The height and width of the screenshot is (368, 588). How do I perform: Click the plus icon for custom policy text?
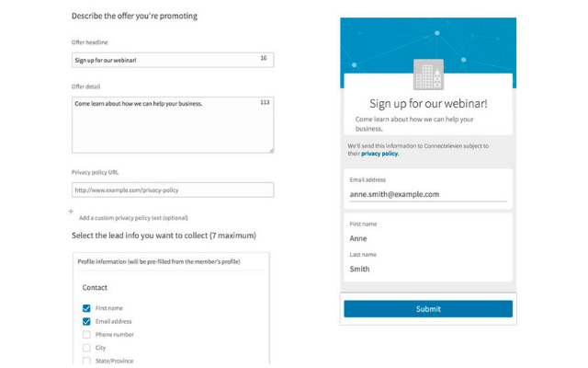click(71, 212)
